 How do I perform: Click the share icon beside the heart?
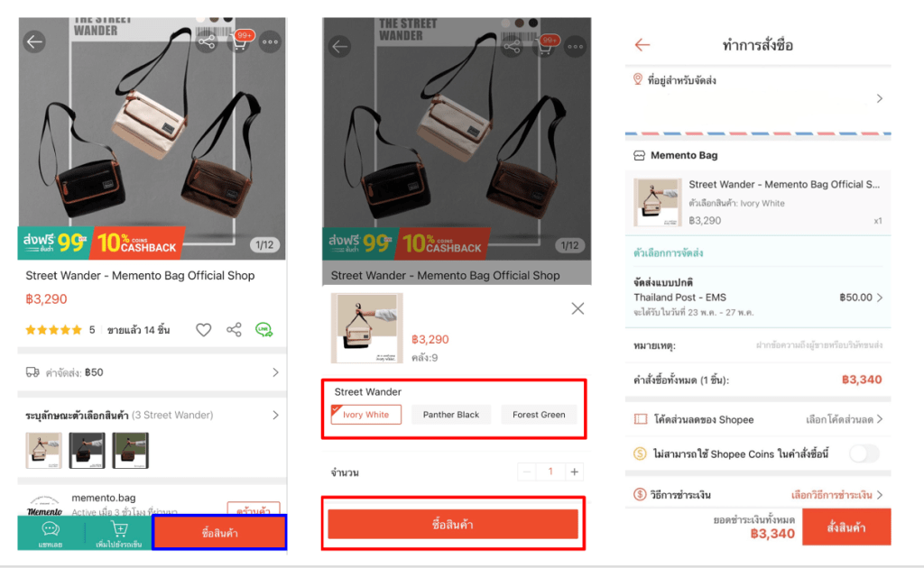tap(234, 330)
